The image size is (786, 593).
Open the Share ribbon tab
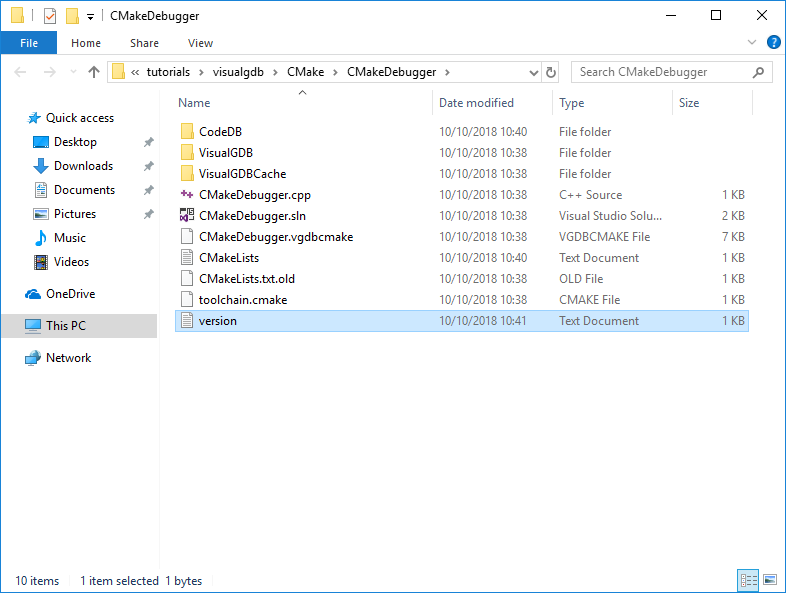tap(144, 43)
